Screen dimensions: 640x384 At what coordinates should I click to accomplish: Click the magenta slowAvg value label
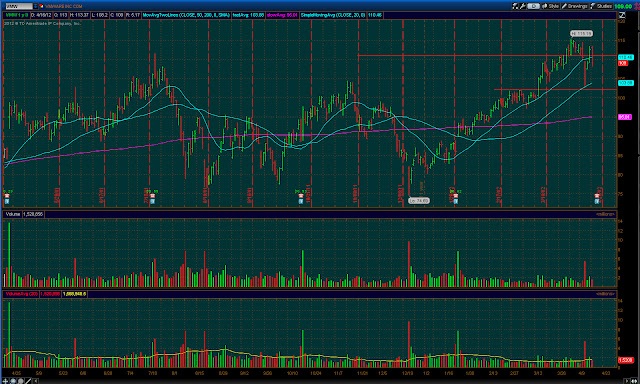(282, 15)
